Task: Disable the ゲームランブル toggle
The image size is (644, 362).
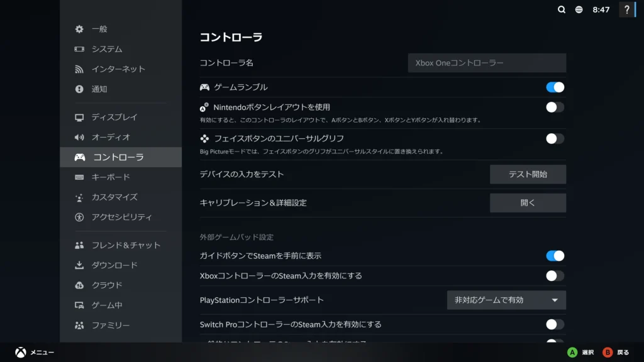Action: click(x=555, y=87)
